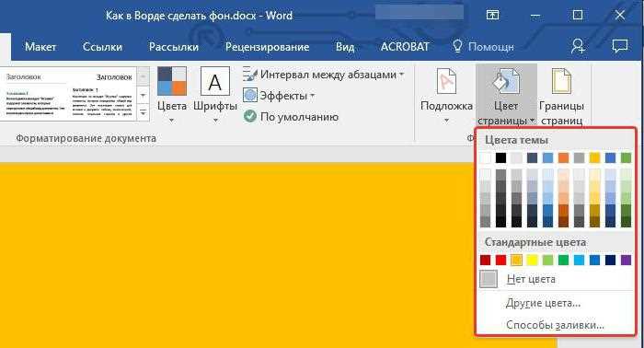This screenshot has height=348, width=644.
Task: Open the Рассылки ribbon tab
Action: point(173,47)
